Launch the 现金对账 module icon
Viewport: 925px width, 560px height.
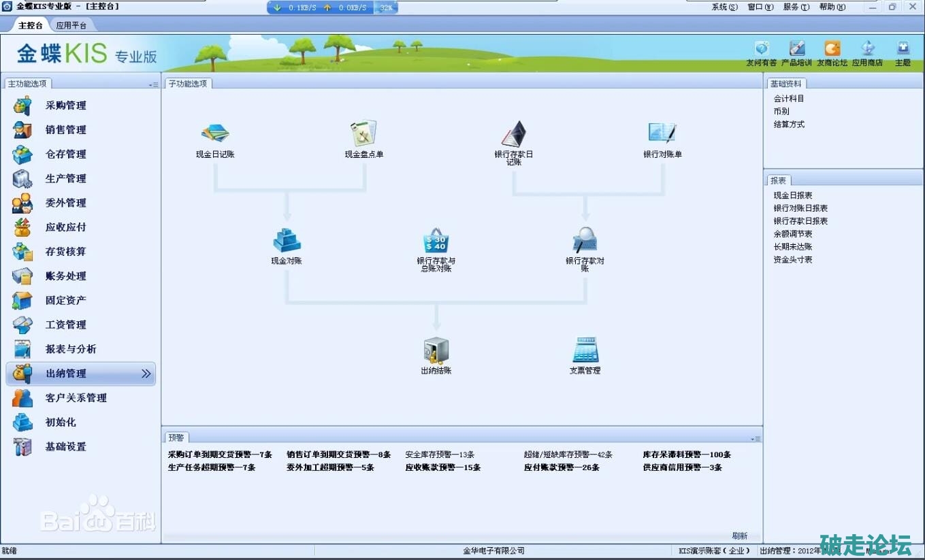point(287,240)
